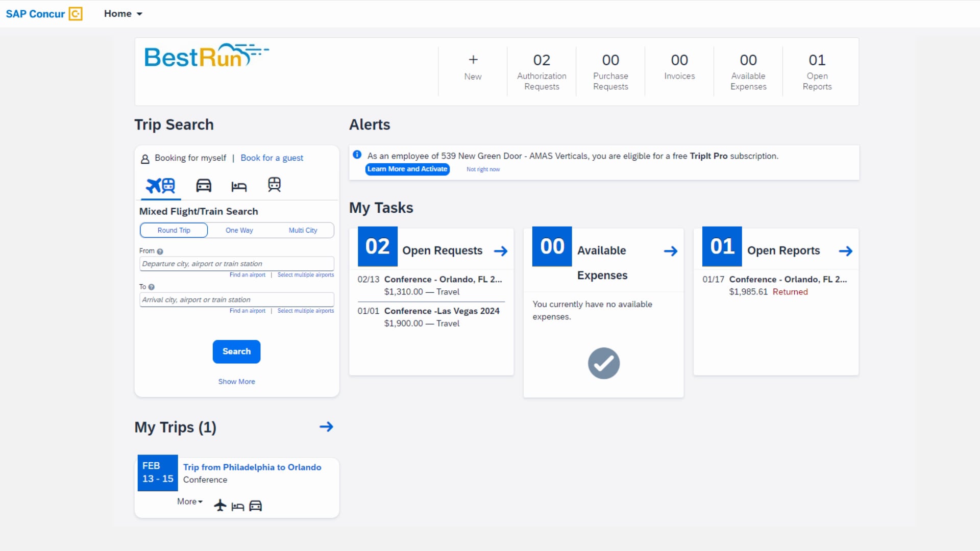Click Select multiple airports under To field

tap(306, 311)
